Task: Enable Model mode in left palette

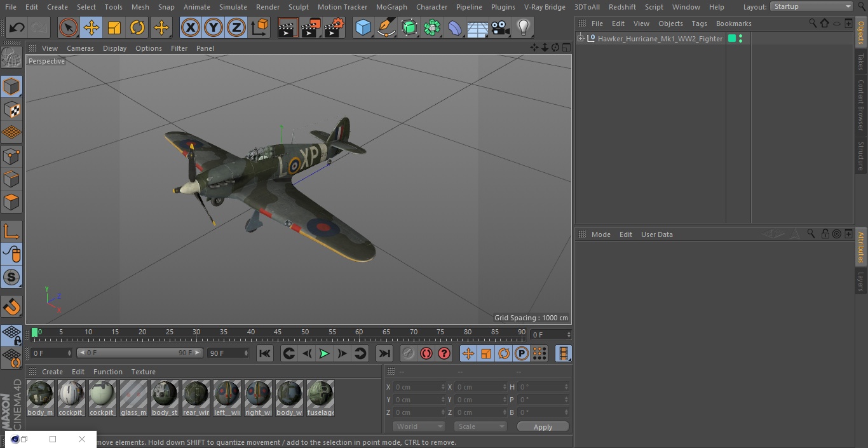Action: (x=11, y=86)
